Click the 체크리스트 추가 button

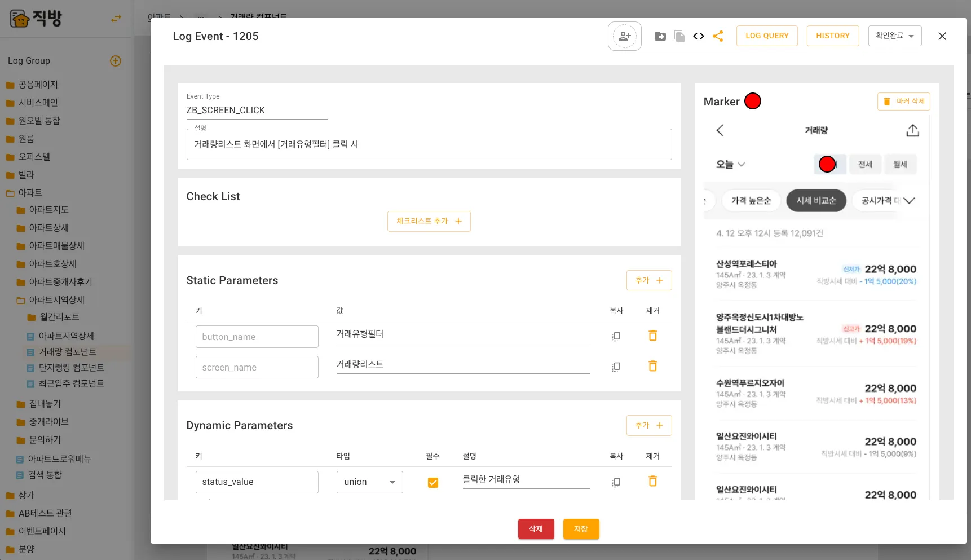(x=429, y=221)
